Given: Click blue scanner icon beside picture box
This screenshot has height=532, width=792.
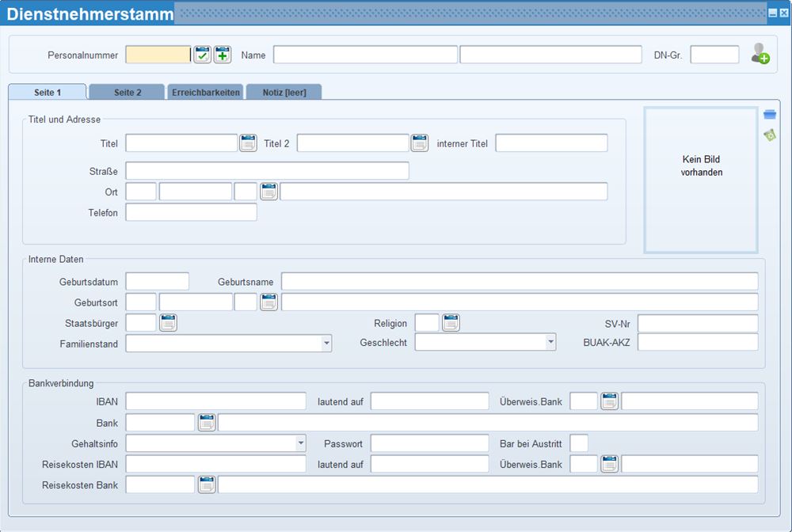Looking at the screenshot, I should (770, 115).
